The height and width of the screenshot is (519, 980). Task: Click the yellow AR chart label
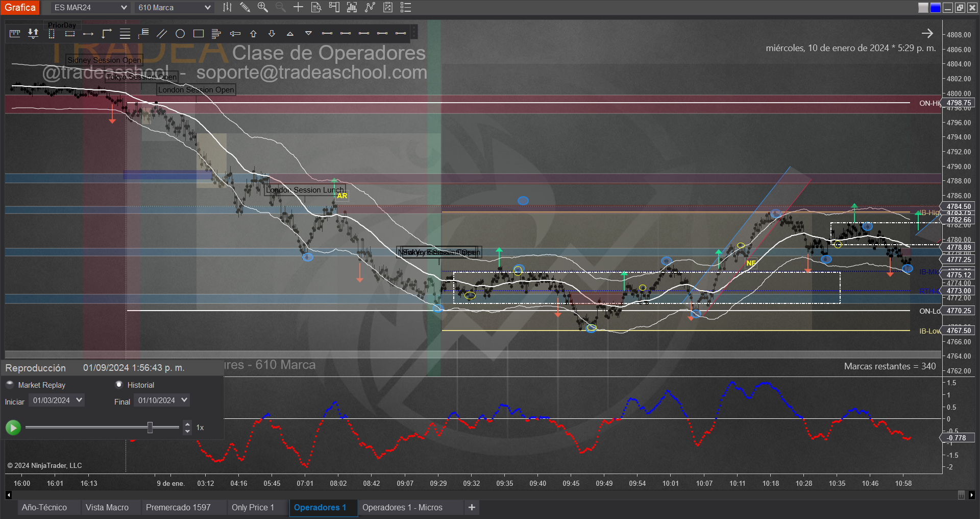click(342, 196)
